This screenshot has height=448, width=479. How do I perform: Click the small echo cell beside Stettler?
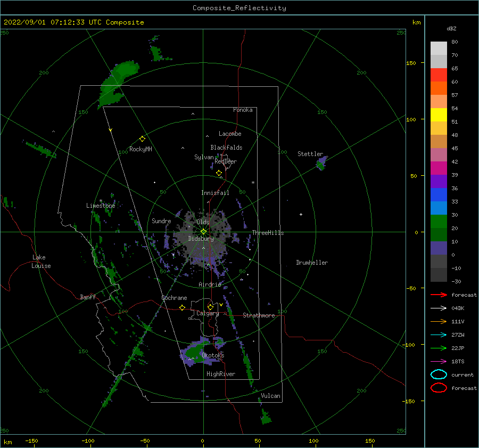pyautogui.click(x=321, y=164)
